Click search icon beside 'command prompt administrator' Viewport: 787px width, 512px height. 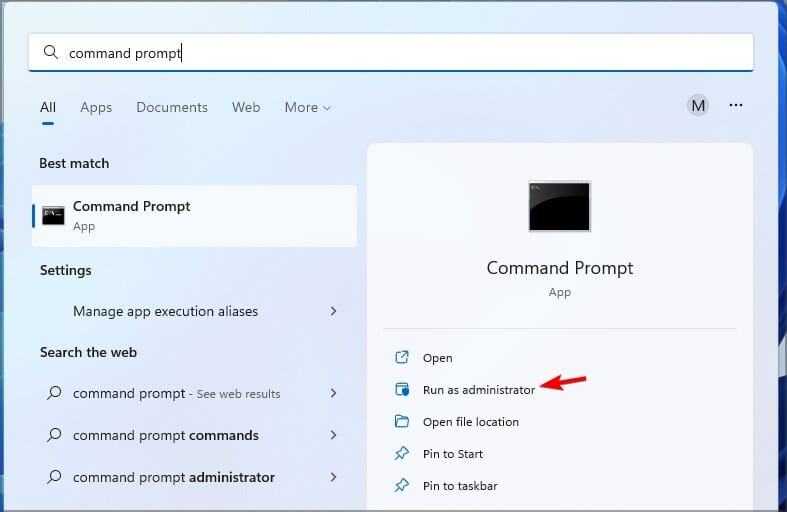54,476
